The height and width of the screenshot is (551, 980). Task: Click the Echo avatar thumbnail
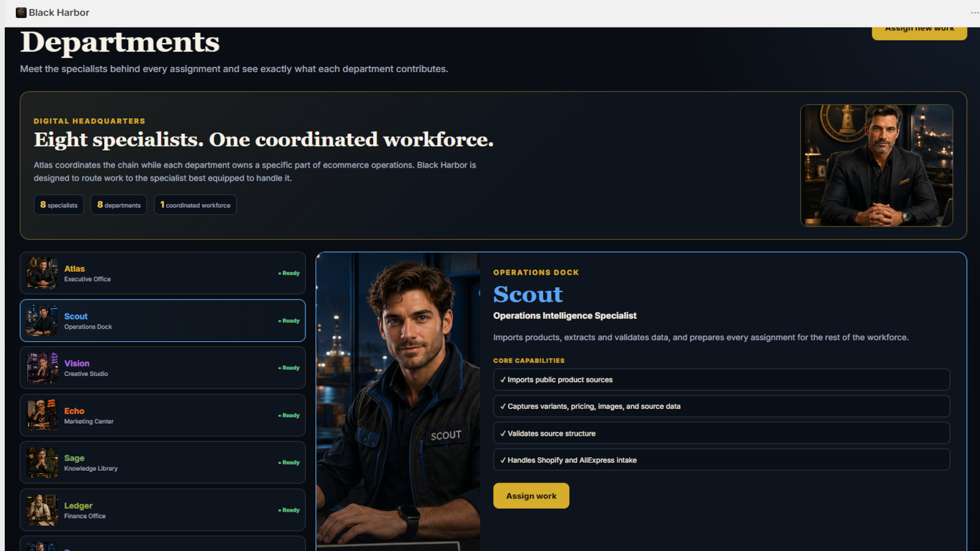pyautogui.click(x=42, y=415)
